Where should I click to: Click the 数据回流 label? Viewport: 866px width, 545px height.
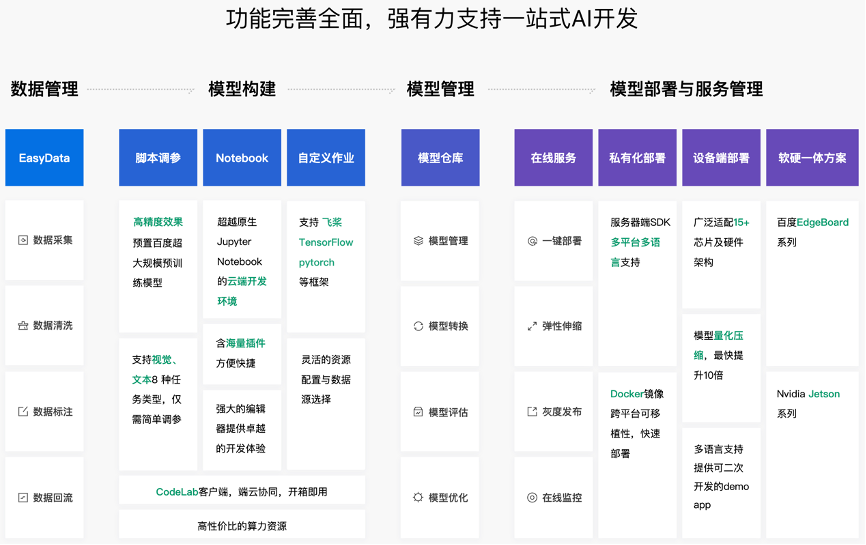pos(53,498)
